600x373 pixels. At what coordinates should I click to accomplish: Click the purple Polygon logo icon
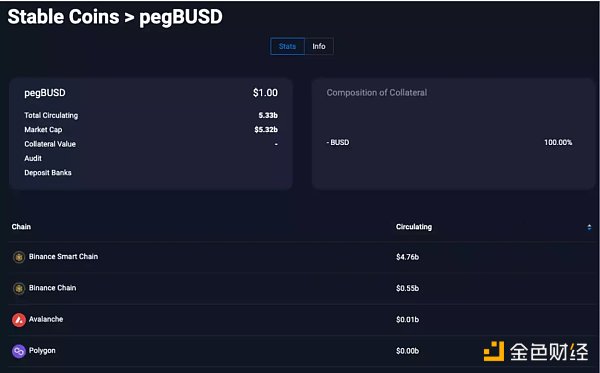19,351
